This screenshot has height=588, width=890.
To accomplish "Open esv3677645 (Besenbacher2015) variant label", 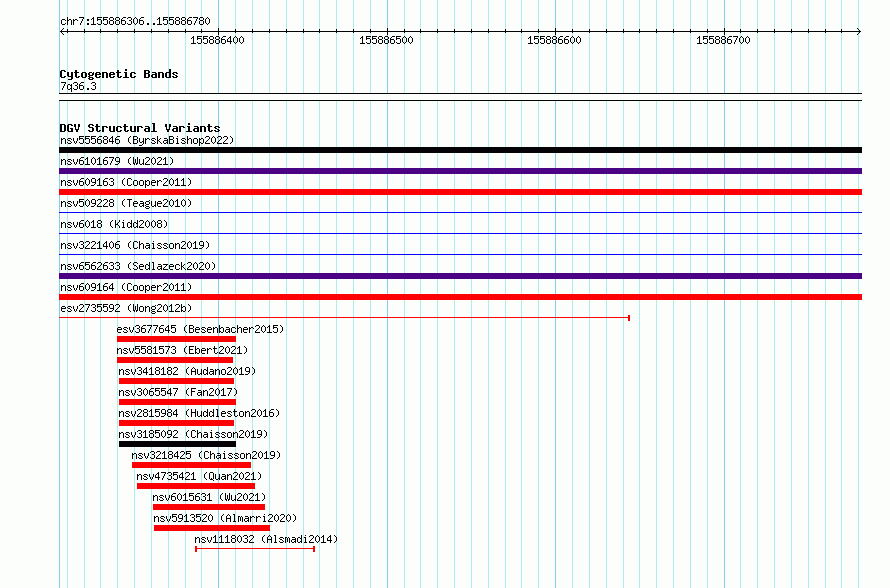I will [200, 329].
